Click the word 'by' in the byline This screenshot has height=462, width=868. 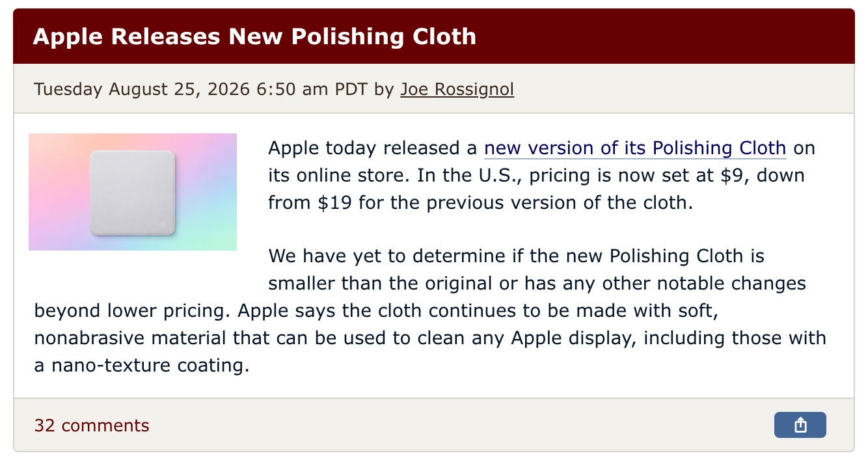tap(384, 88)
